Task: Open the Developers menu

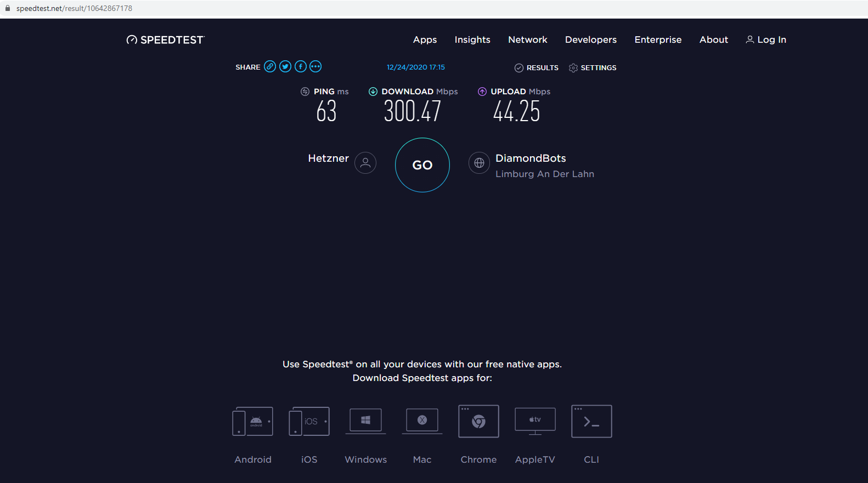Action: pos(591,39)
